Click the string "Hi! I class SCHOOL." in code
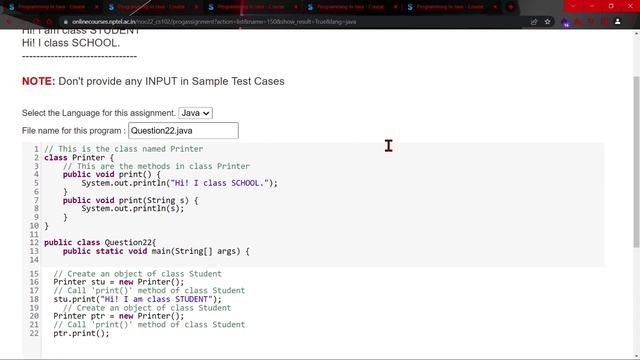This screenshot has height=360, width=640. tap(220, 183)
